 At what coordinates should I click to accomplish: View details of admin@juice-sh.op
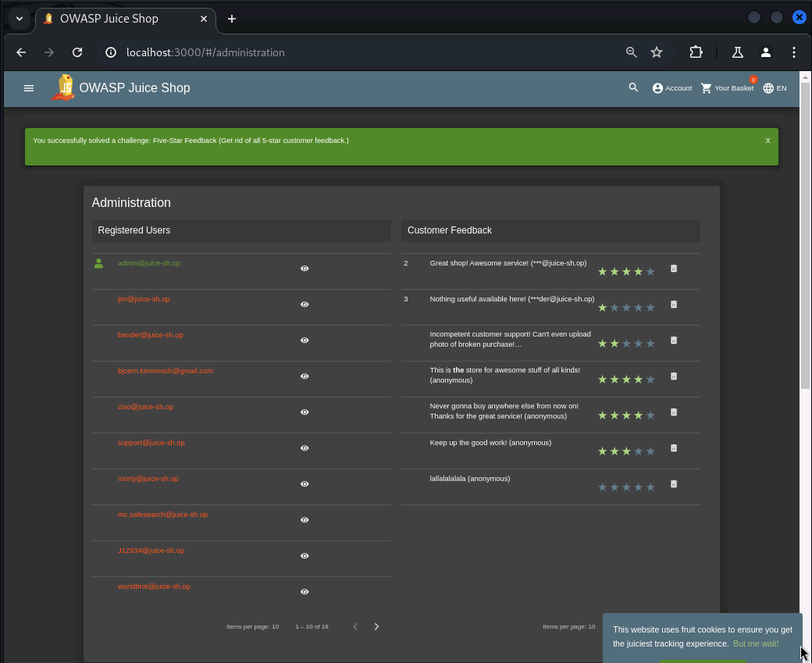point(304,269)
